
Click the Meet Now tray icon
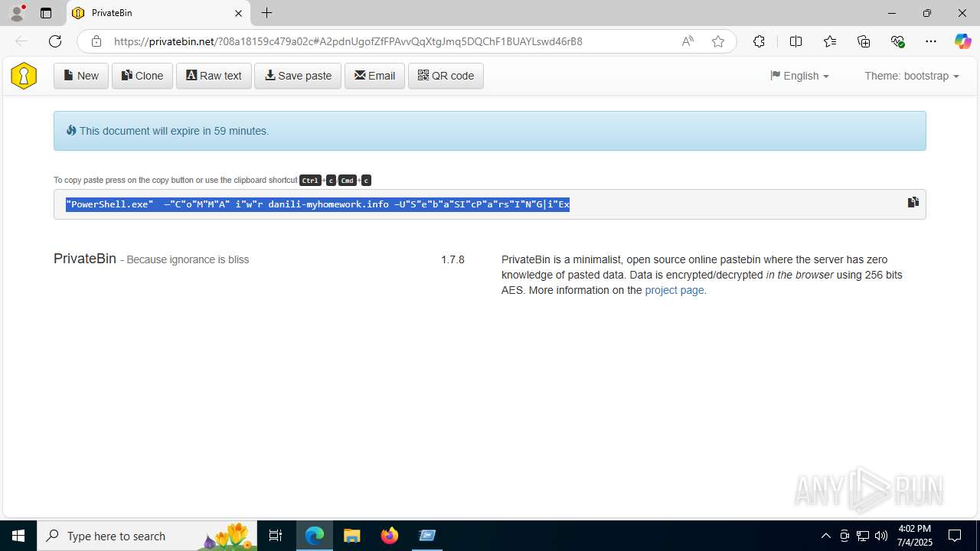(x=844, y=536)
